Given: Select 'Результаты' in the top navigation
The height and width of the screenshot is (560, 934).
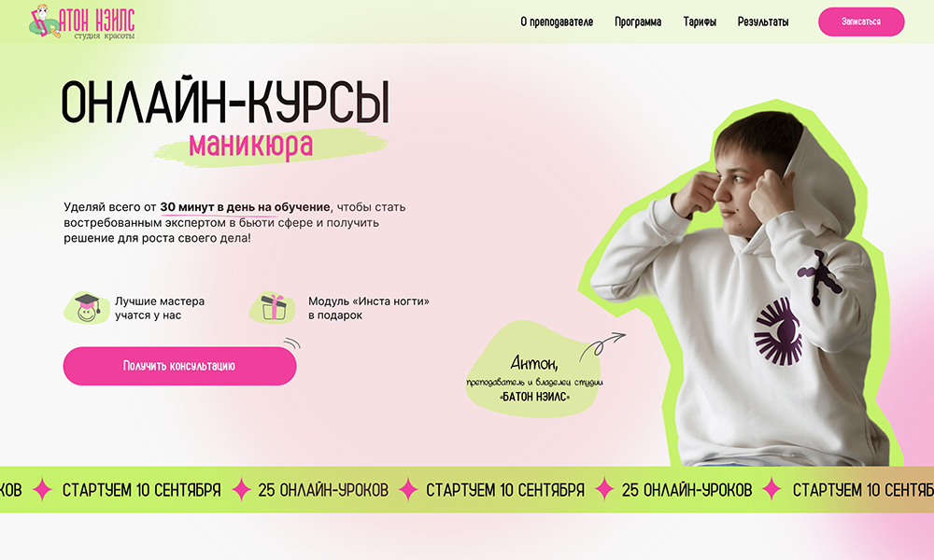Looking at the screenshot, I should [763, 22].
